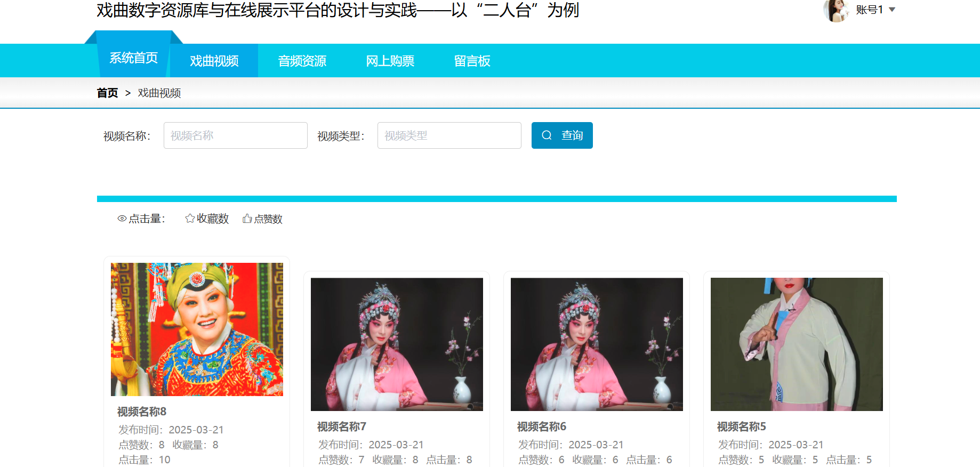This screenshot has height=467, width=980.
Task: Open the 视频名称6 thumbnail image
Action: (x=597, y=344)
